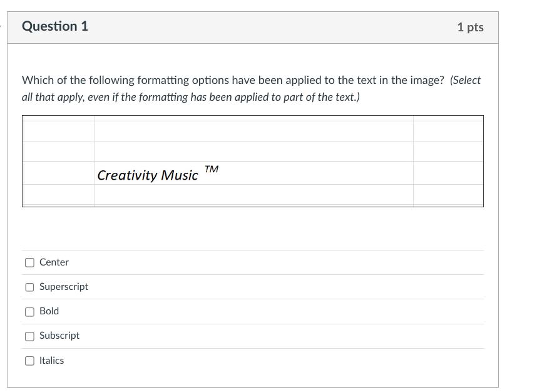The height and width of the screenshot is (392, 537).
Task: Click the Bold answer label text
Action: coord(49,311)
